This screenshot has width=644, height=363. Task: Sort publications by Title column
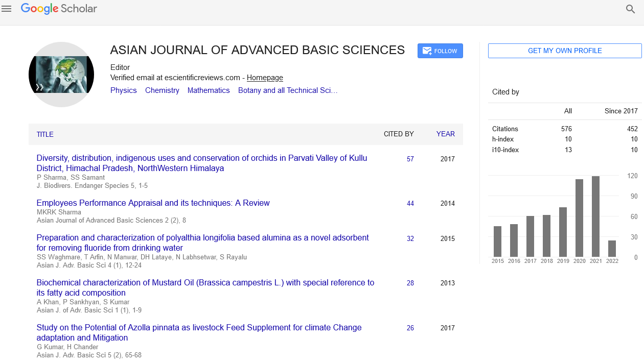click(45, 134)
